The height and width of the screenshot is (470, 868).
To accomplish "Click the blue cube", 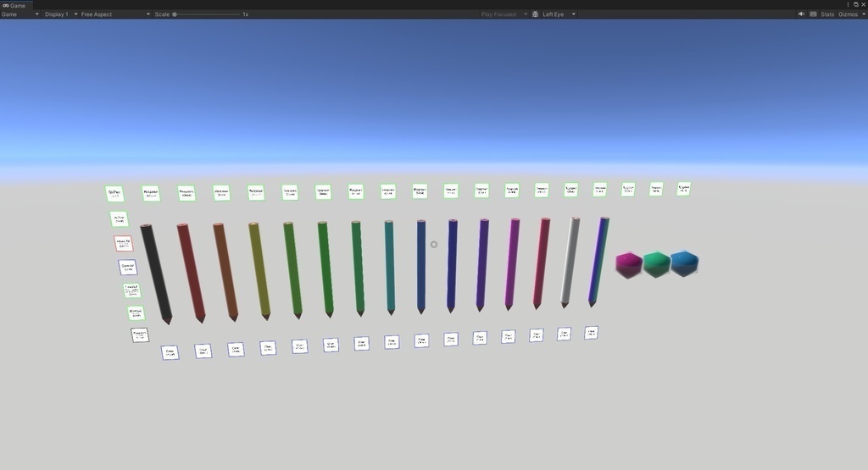I will [x=684, y=263].
